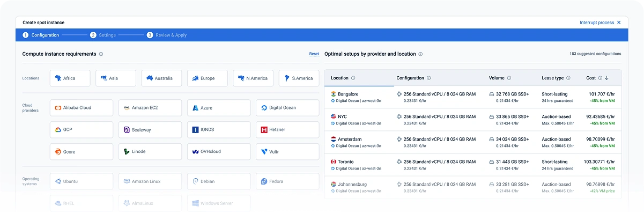
Task: Choose Alibaba Cloud provider
Action: (82, 108)
